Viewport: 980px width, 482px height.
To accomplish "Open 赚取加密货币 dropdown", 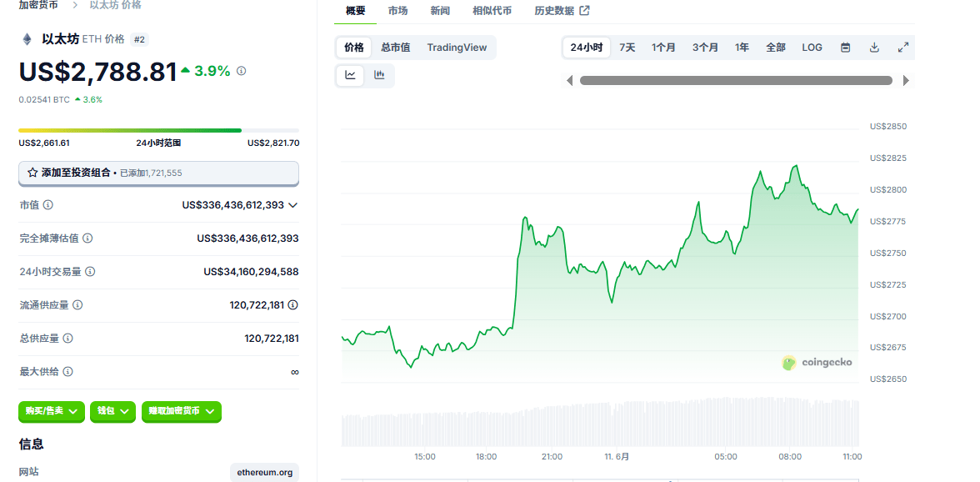I will (x=182, y=411).
